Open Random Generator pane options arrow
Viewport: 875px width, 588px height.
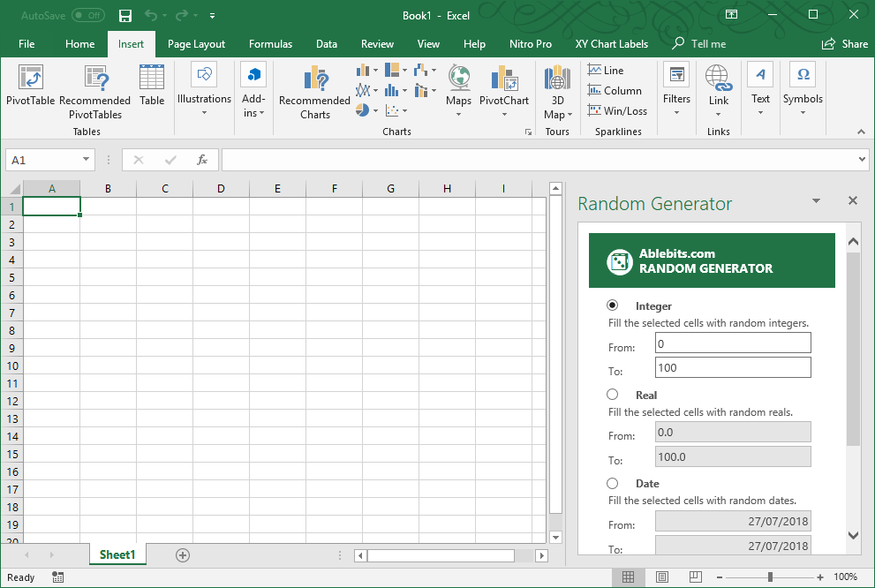[817, 201]
